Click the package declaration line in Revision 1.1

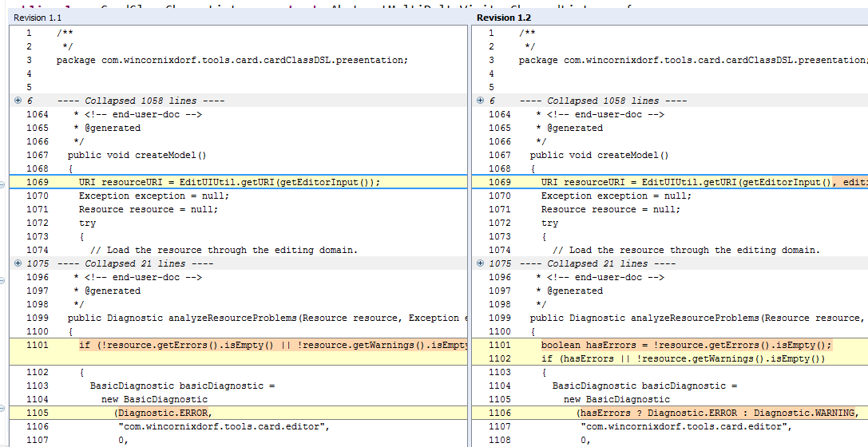tap(232, 61)
